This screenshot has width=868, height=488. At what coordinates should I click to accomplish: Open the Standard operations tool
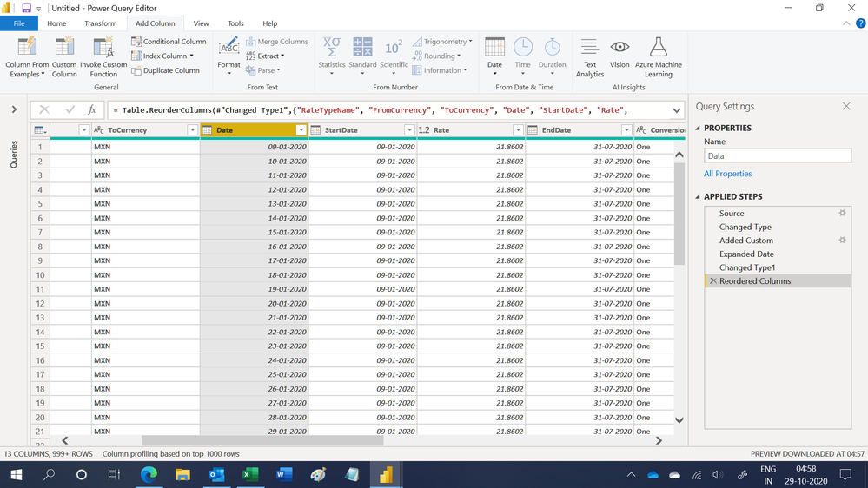tap(362, 56)
